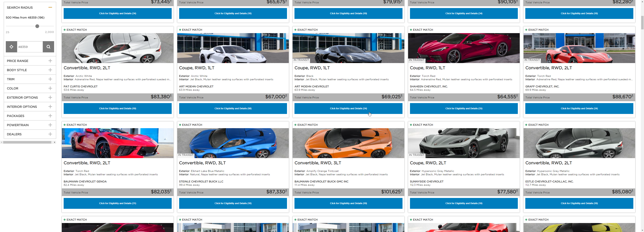Open details for the $69,025 Black coupe

[x=348, y=108]
